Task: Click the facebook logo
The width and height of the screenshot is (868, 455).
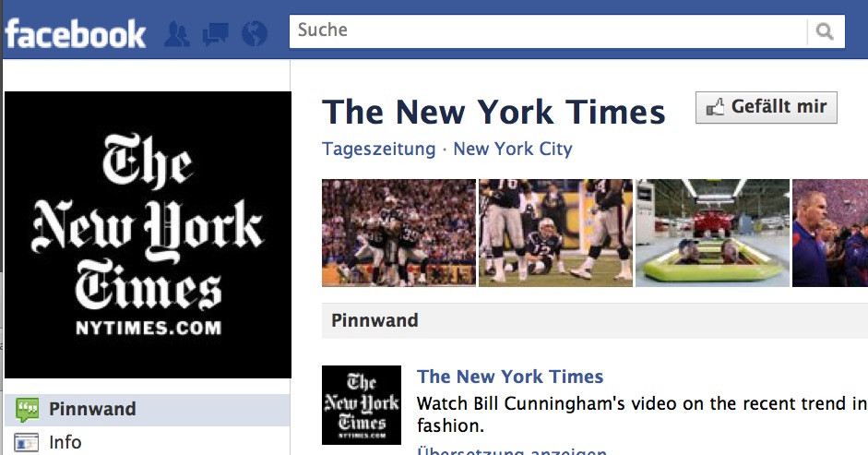Action: (76, 34)
